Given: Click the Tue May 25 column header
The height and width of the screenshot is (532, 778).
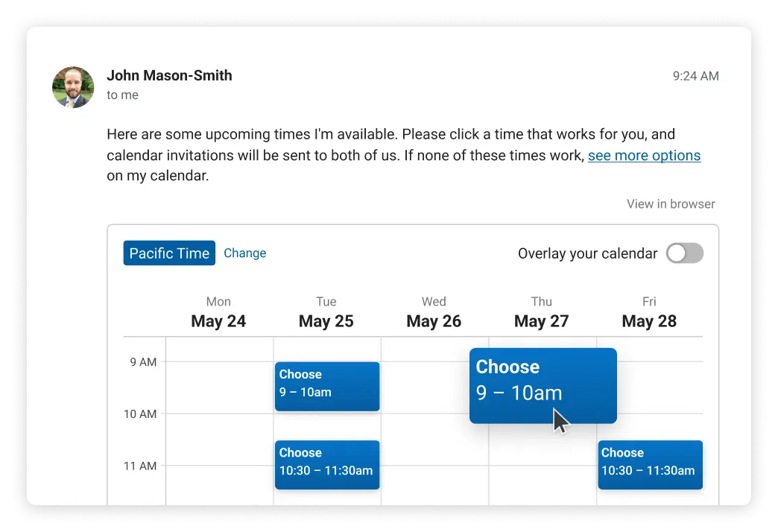Looking at the screenshot, I should pyautogui.click(x=326, y=312).
